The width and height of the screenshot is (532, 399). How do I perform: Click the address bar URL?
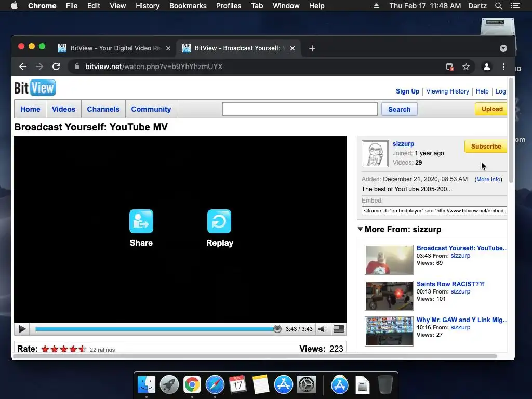(x=154, y=66)
